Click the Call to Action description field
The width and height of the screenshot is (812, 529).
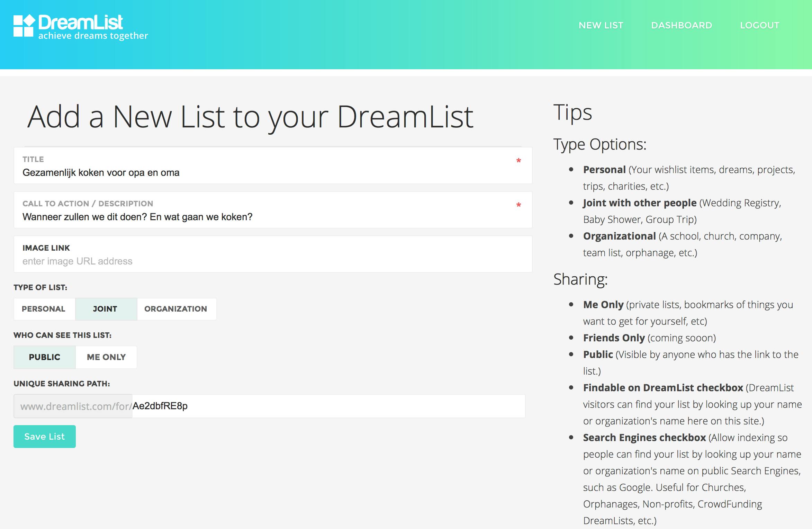point(263,217)
